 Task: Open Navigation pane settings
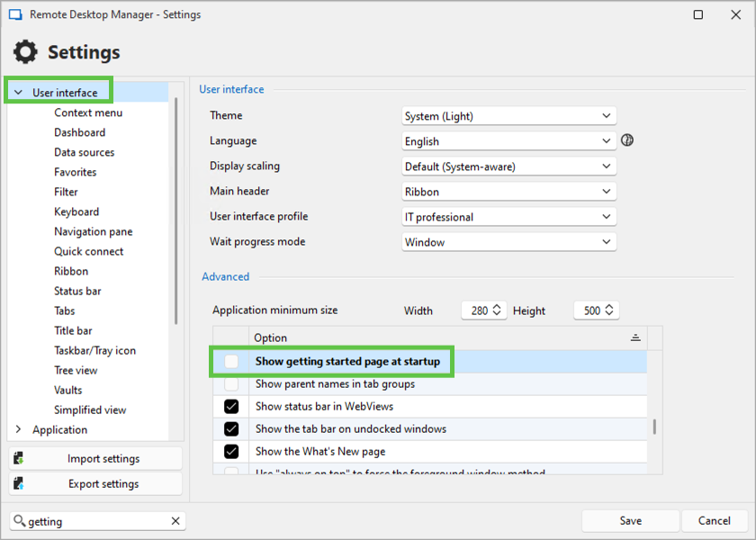point(94,231)
